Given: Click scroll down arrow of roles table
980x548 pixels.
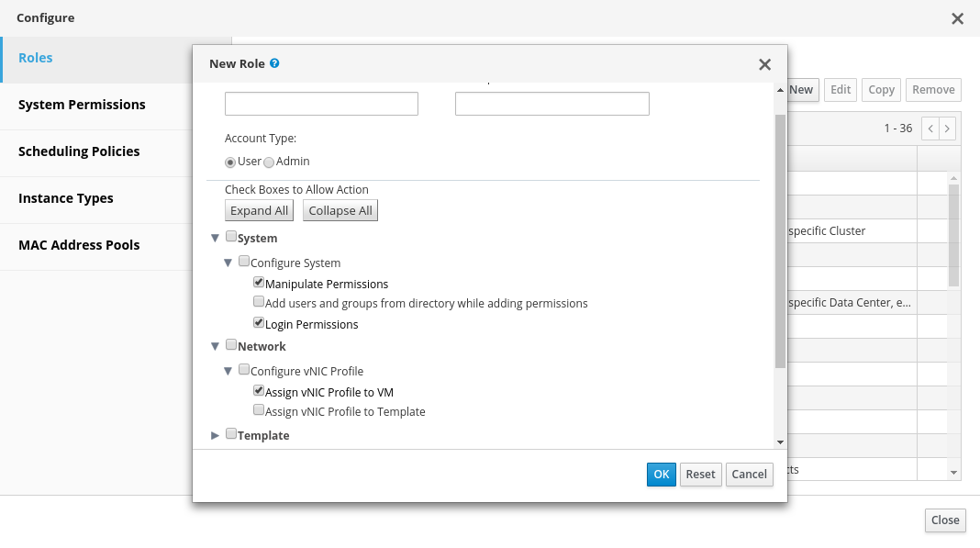Looking at the screenshot, I should [953, 472].
